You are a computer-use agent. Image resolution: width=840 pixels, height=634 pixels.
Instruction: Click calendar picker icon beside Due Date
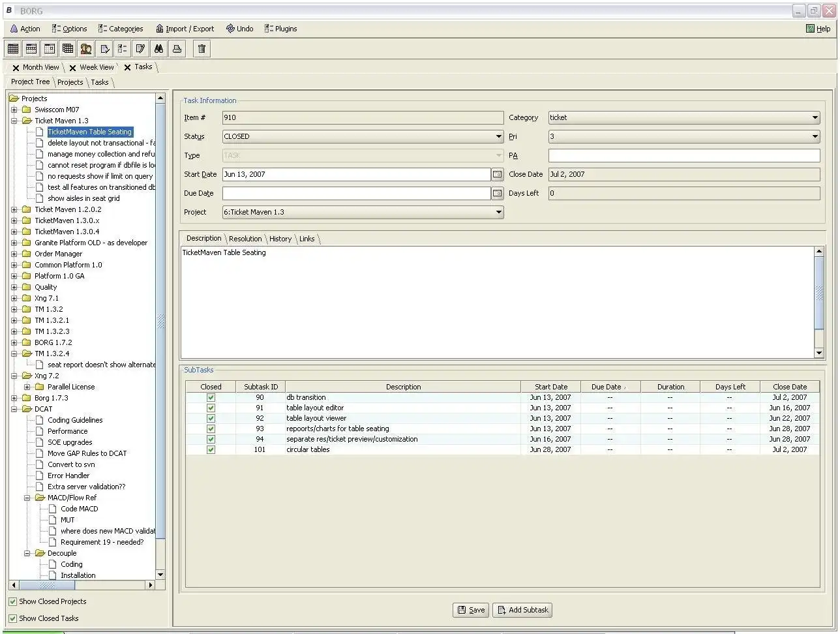[x=498, y=194]
